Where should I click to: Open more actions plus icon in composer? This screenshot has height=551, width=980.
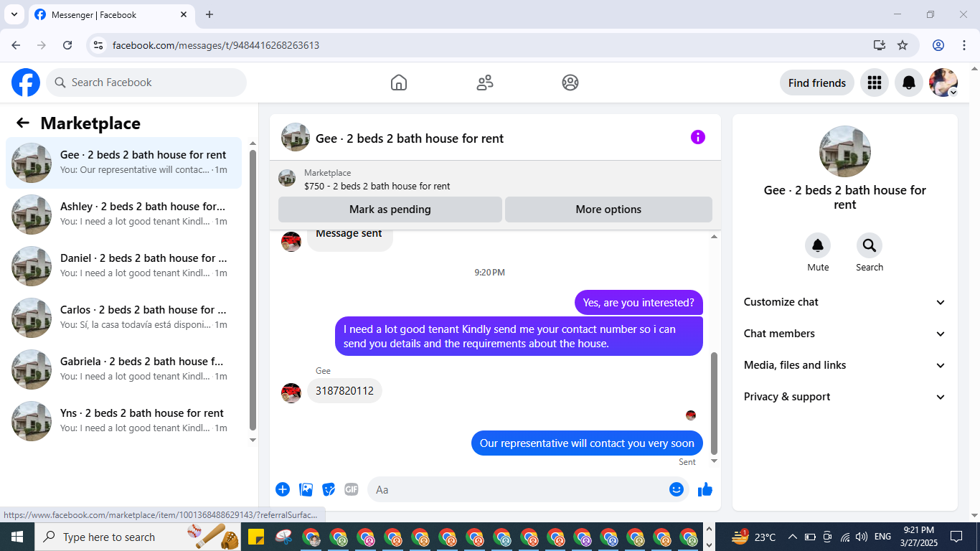pyautogui.click(x=283, y=489)
